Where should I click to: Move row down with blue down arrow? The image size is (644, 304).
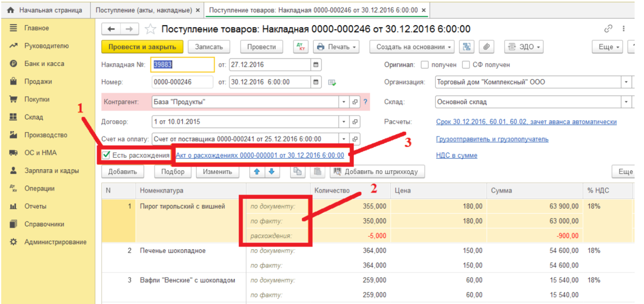(x=272, y=172)
